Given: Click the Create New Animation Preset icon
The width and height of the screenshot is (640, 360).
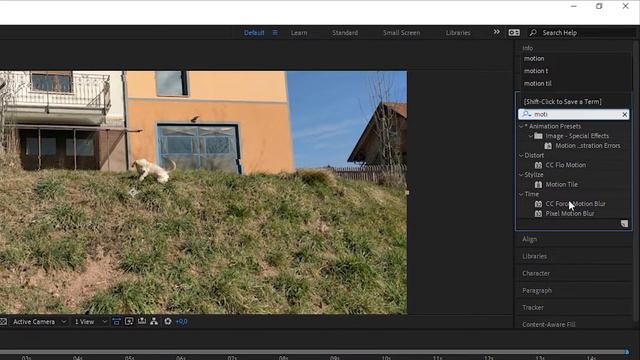Looking at the screenshot, I should coord(624,223).
